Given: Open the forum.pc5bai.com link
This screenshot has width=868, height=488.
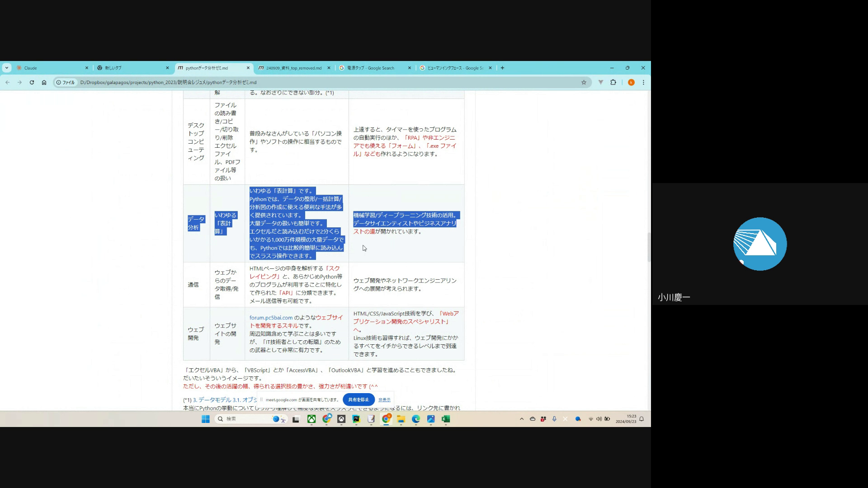Looking at the screenshot, I should [271, 318].
